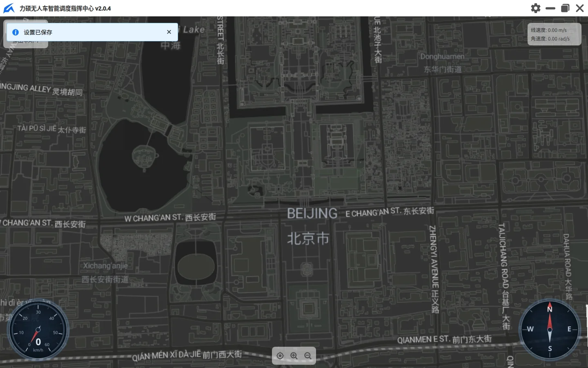Click the 角速度: 0.00 rad/s readout

click(550, 38)
